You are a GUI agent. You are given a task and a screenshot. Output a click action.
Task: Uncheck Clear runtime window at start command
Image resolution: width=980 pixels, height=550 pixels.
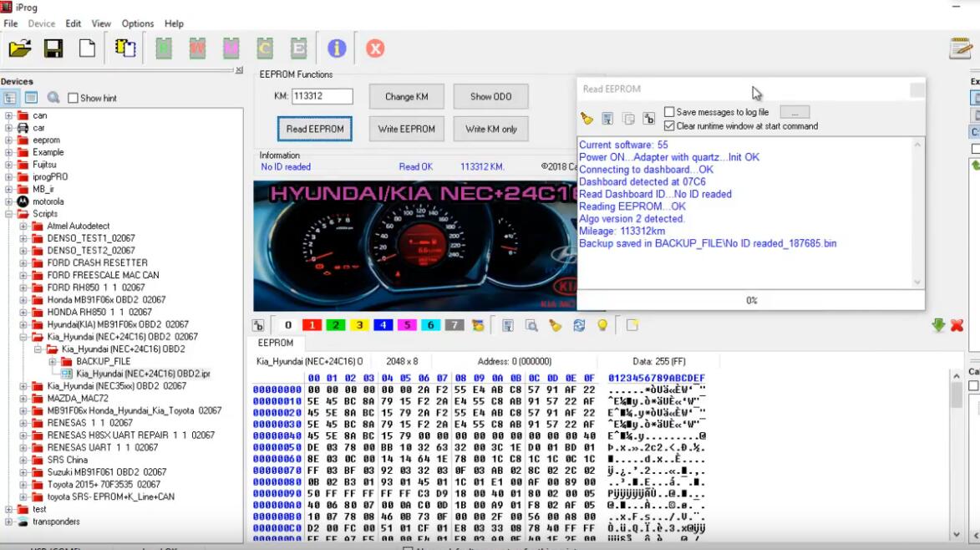pyautogui.click(x=669, y=125)
